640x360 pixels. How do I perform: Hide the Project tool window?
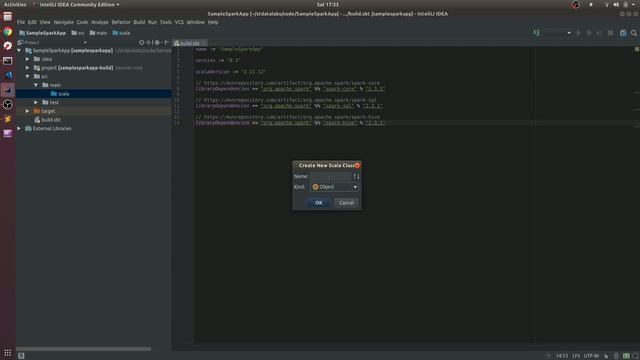[166, 42]
